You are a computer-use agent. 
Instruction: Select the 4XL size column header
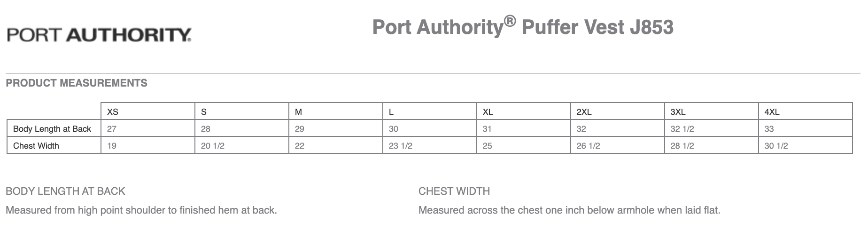(x=772, y=112)
